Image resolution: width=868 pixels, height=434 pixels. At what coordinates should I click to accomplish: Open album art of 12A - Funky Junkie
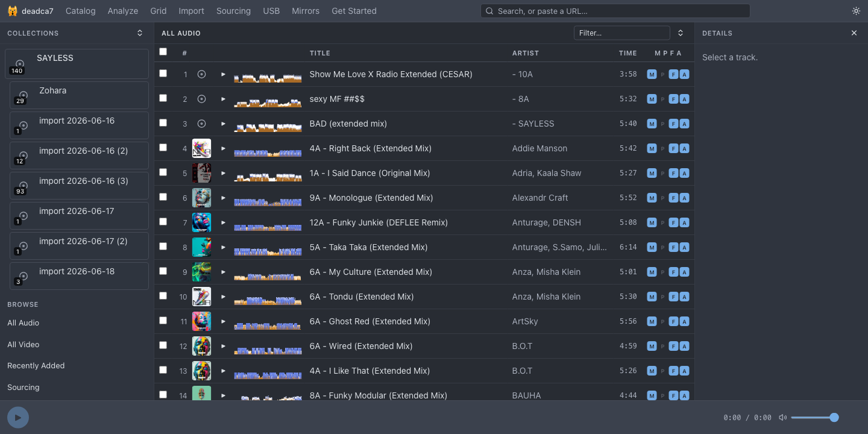[201, 222]
